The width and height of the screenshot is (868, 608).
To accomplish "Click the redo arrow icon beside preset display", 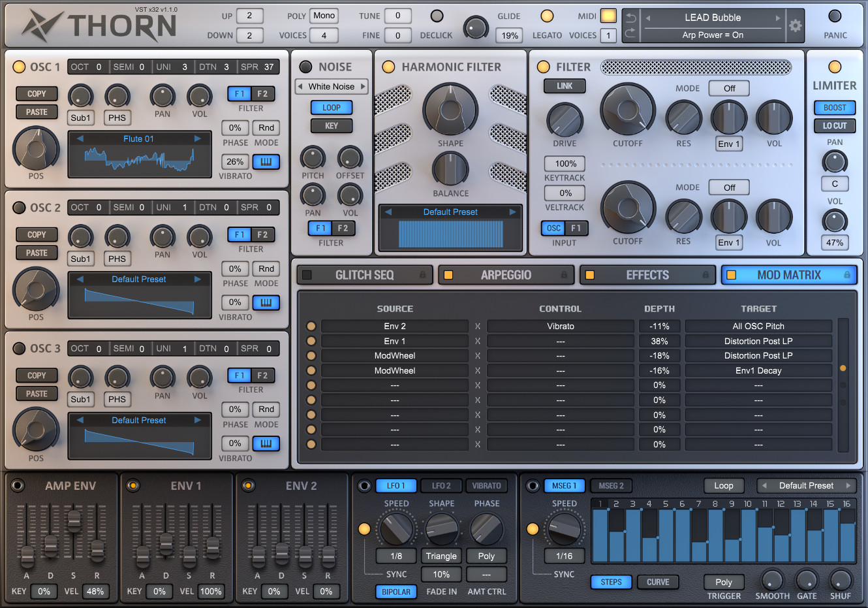I will (x=630, y=35).
